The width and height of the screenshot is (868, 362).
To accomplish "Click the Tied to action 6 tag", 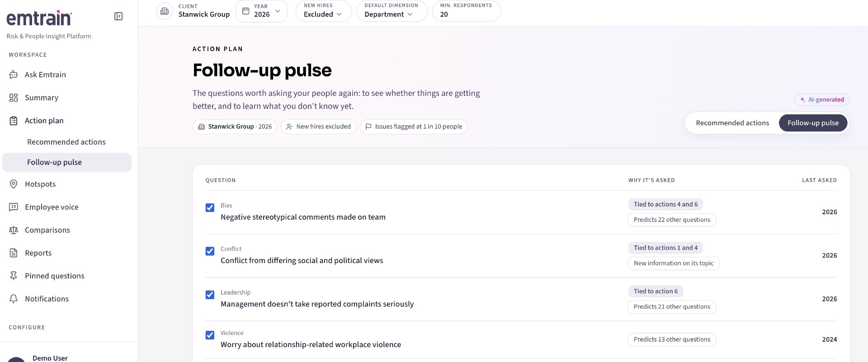I will tap(656, 291).
